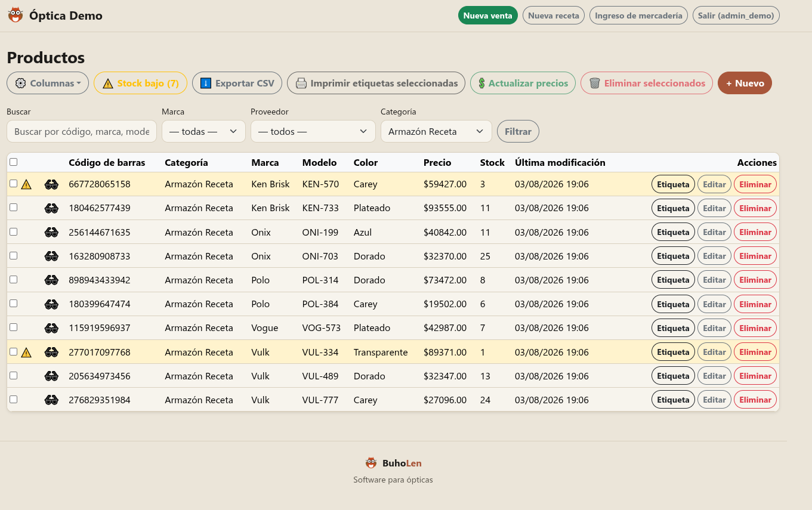812x510 pixels.
Task: Mark the checkbox on the VOG-573 row
Action: (14, 327)
